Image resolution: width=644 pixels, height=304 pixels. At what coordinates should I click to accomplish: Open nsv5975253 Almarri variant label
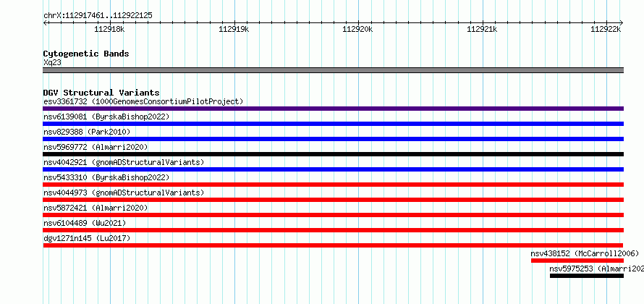[x=597, y=269]
